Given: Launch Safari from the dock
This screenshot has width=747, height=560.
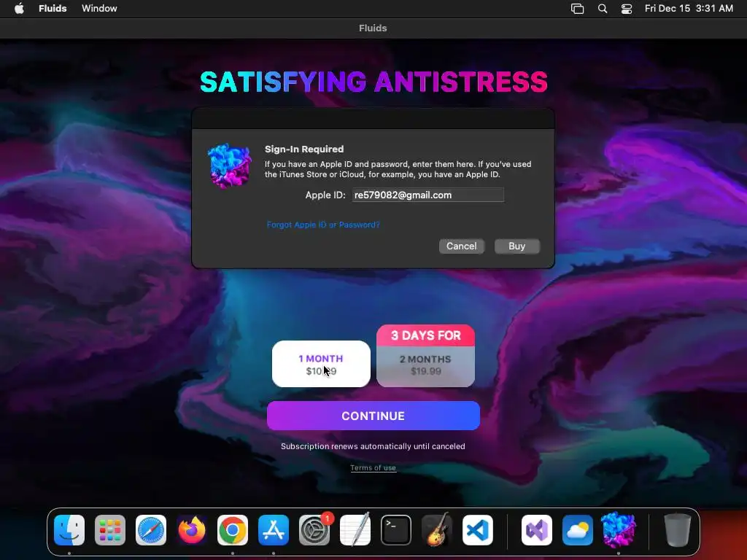Looking at the screenshot, I should [151, 530].
